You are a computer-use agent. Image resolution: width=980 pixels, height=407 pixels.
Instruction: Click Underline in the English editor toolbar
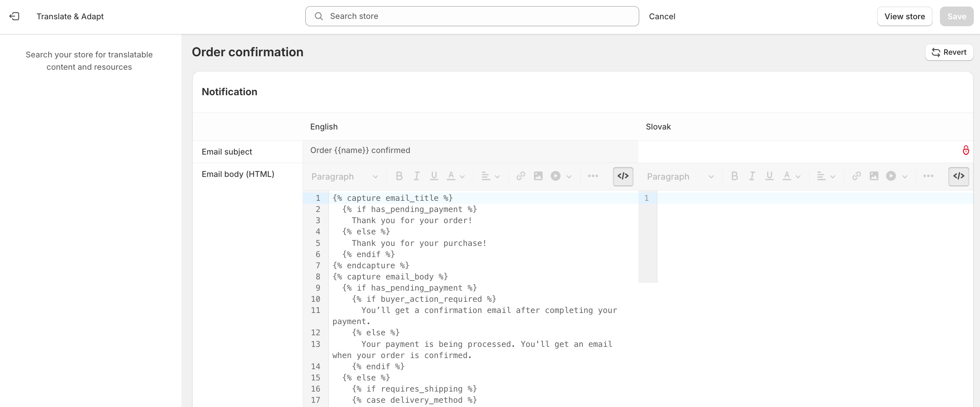pyautogui.click(x=434, y=176)
